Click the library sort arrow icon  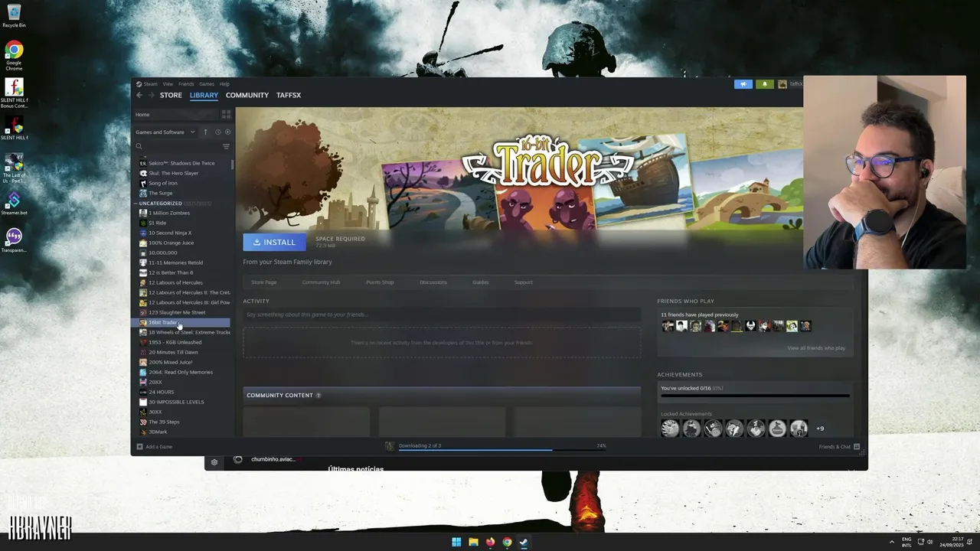click(x=205, y=132)
